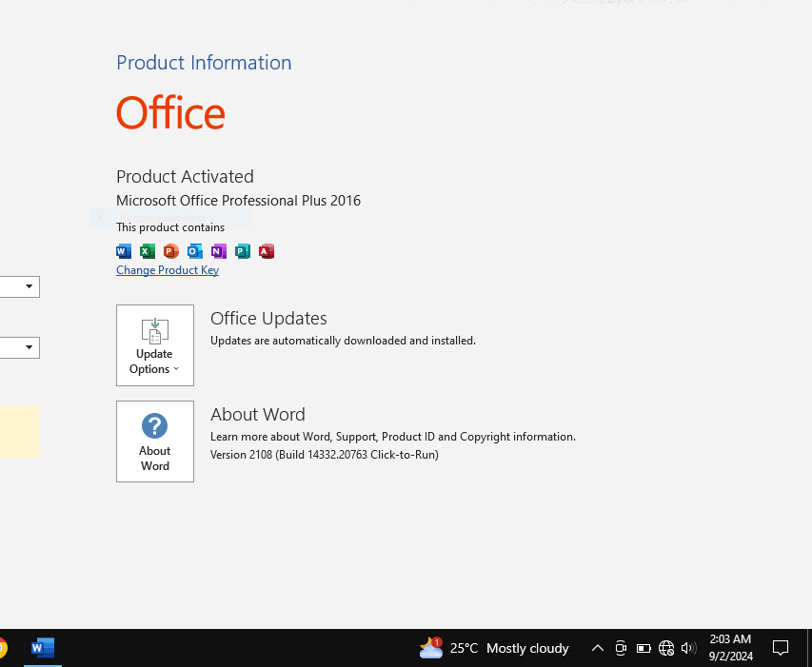The image size is (812, 667).
Task: Click the Publisher app icon under product contents
Action: (x=243, y=251)
